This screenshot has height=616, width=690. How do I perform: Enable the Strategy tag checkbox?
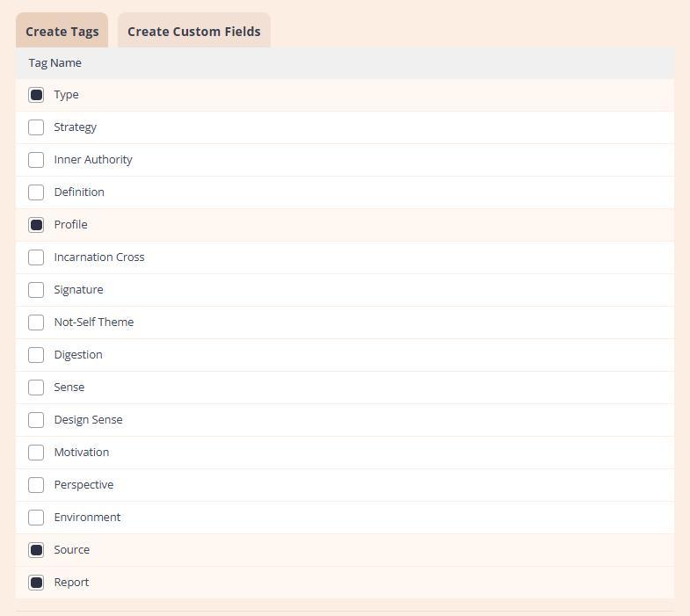point(36,127)
